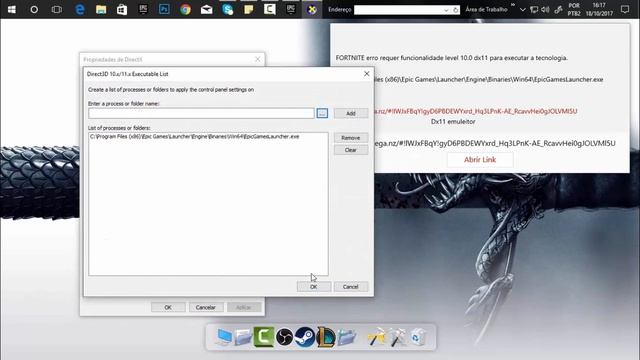
Task: Open Epic Games icon beside the Store icon
Action: pos(143,9)
